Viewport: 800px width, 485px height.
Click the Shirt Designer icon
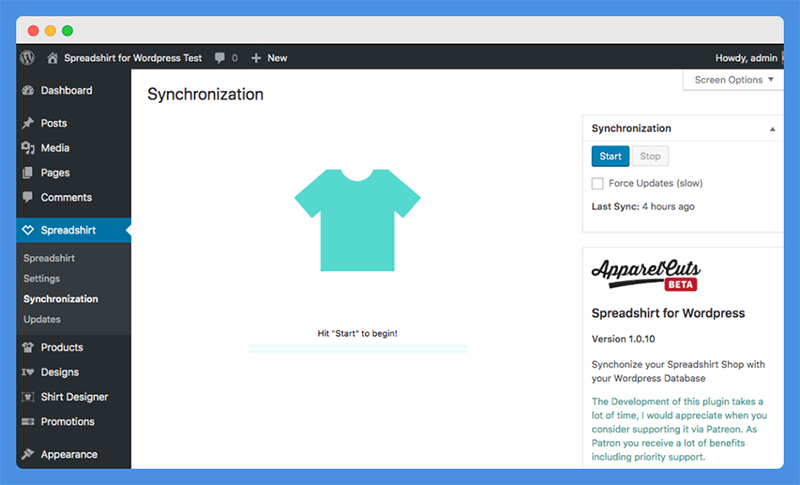(x=28, y=397)
